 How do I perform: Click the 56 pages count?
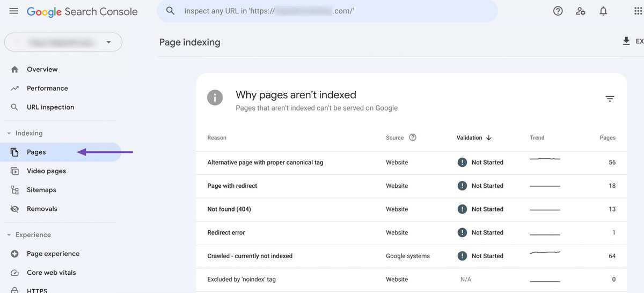coord(612,163)
